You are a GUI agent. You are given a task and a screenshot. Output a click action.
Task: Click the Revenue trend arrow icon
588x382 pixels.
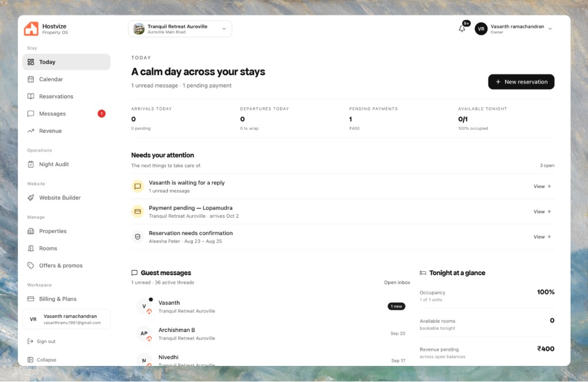31,131
